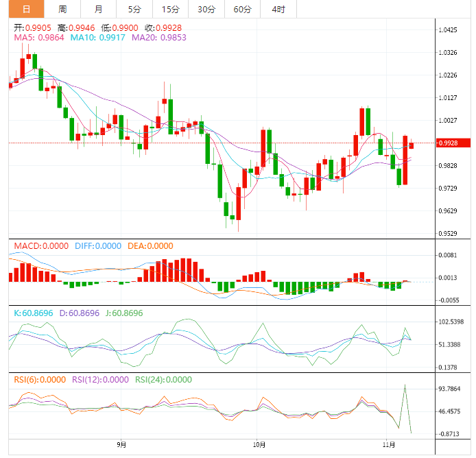The height and width of the screenshot is (458, 476).
Task: Open the 15分 interval tab
Action: pos(171,9)
